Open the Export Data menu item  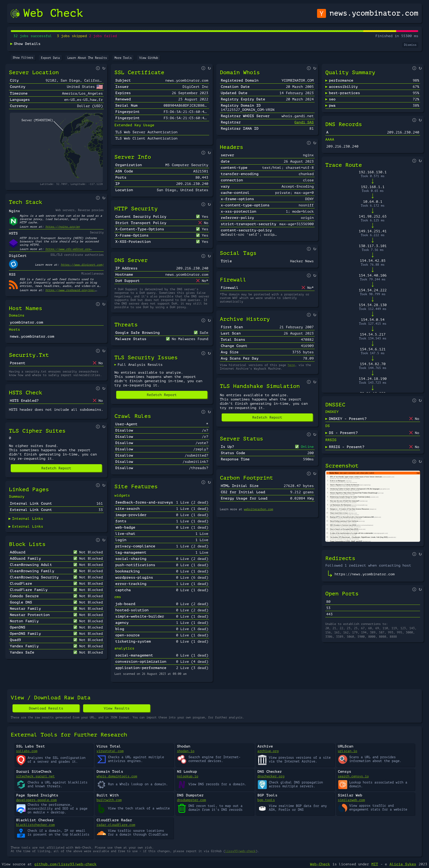[x=50, y=58]
